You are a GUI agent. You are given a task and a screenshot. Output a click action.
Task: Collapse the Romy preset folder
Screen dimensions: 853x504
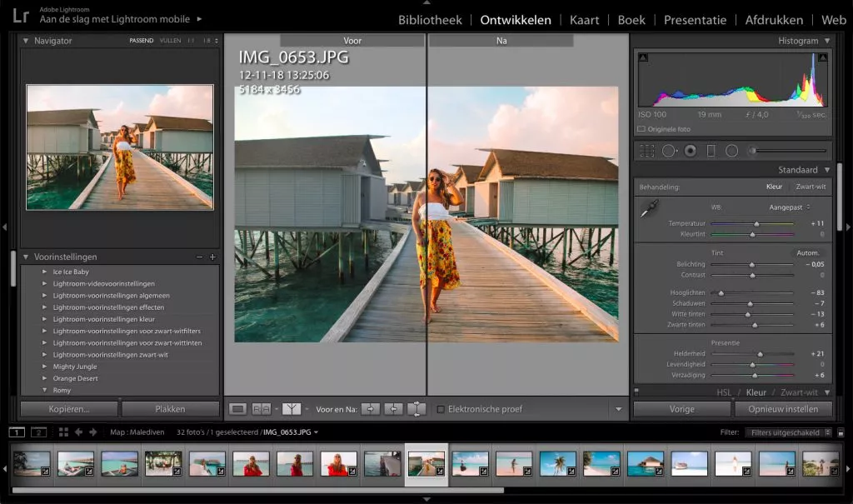pos(45,390)
